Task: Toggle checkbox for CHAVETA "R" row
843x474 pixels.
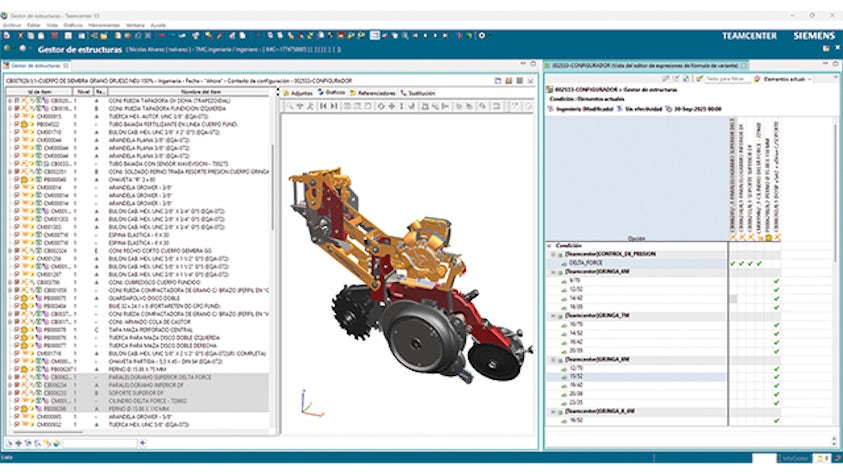Action: pyautogui.click(x=17, y=179)
